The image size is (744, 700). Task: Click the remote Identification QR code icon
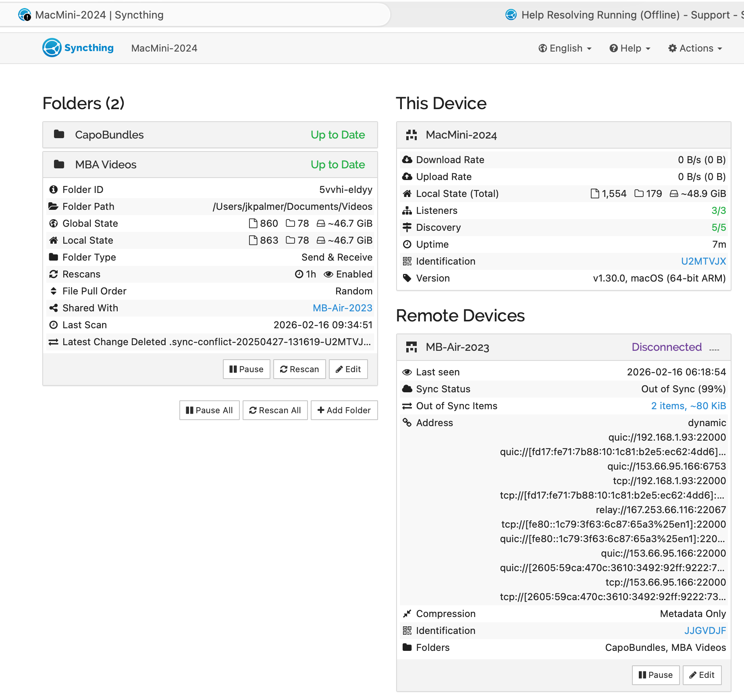[407, 631]
